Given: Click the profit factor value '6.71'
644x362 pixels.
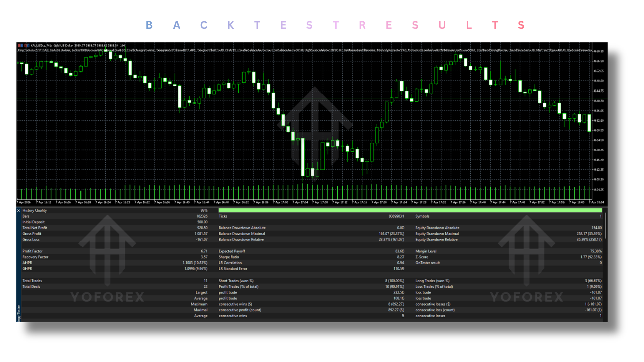Looking at the screenshot, I should (204, 251).
